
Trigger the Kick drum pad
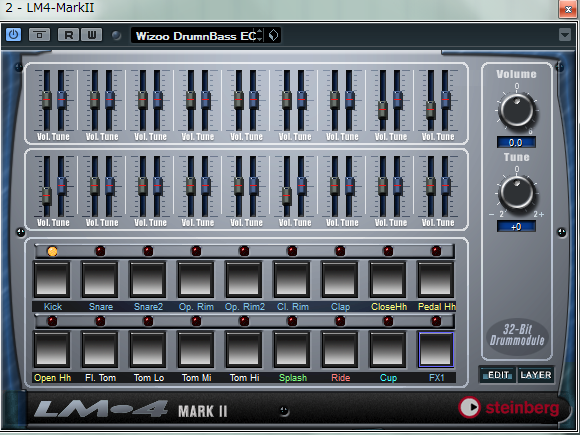(52, 280)
